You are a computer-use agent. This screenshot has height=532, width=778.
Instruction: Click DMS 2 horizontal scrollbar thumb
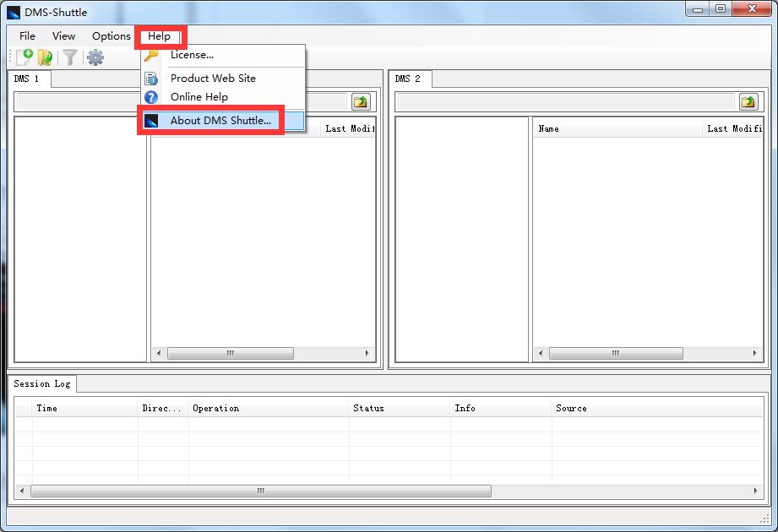coord(616,354)
